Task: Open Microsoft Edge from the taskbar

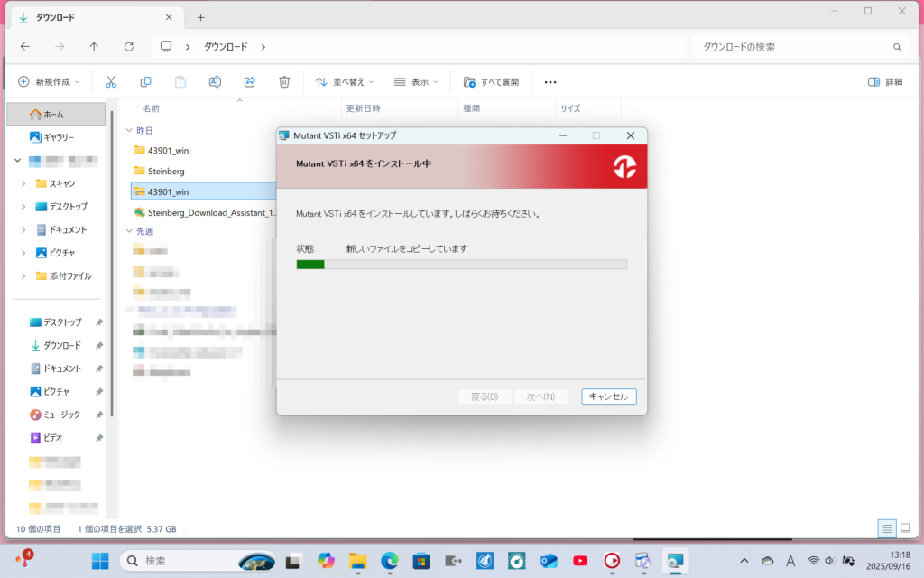Action: pyautogui.click(x=390, y=561)
